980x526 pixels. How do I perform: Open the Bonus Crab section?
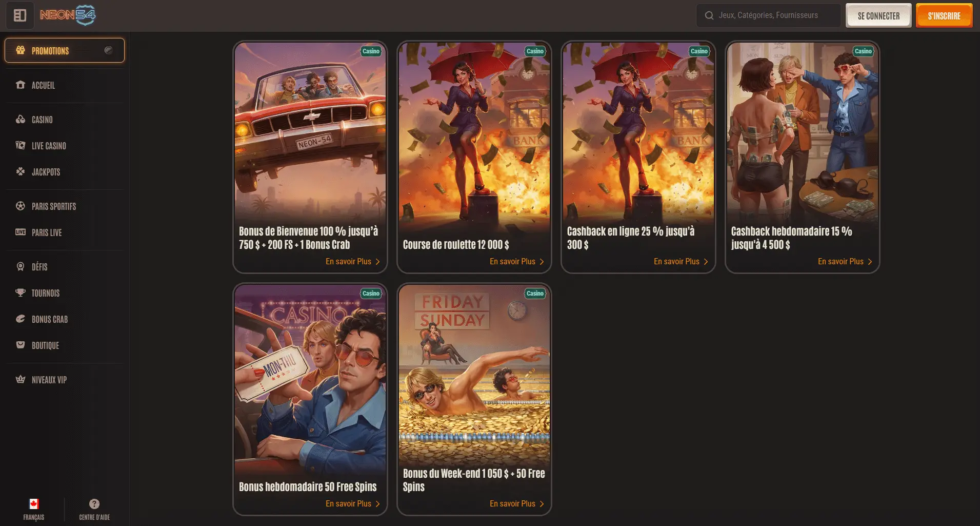pyautogui.click(x=65, y=319)
